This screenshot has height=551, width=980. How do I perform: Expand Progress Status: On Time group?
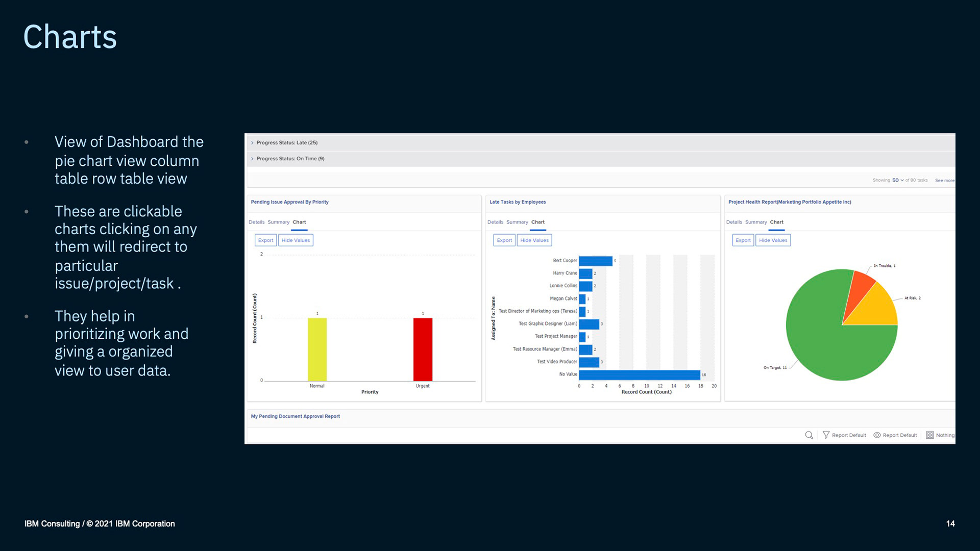point(252,159)
